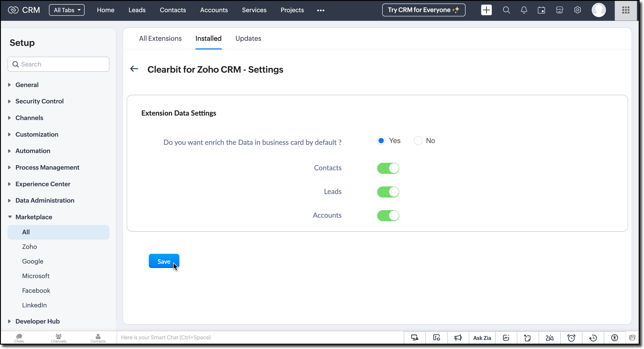Open the All Tabs dropdown
Viewport: 644px width, 349px height.
point(67,10)
